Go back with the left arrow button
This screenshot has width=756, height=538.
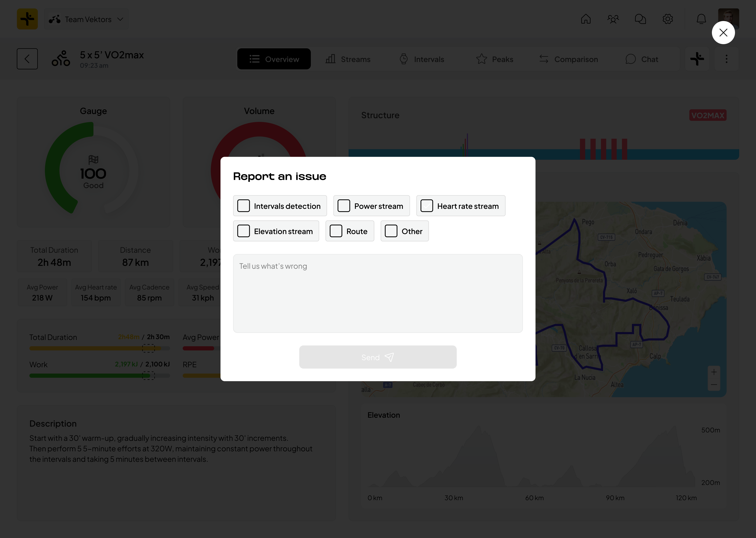(27, 59)
